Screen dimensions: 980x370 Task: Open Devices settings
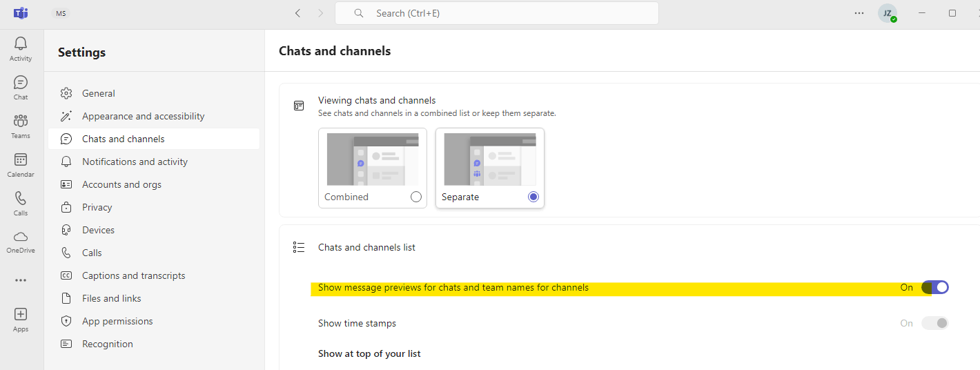[154, 230]
